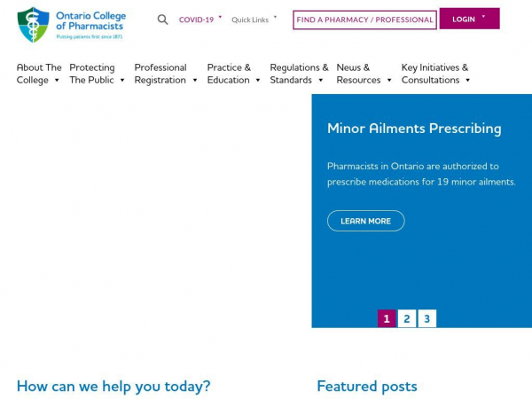Switch to carousel slide 3

click(x=426, y=318)
